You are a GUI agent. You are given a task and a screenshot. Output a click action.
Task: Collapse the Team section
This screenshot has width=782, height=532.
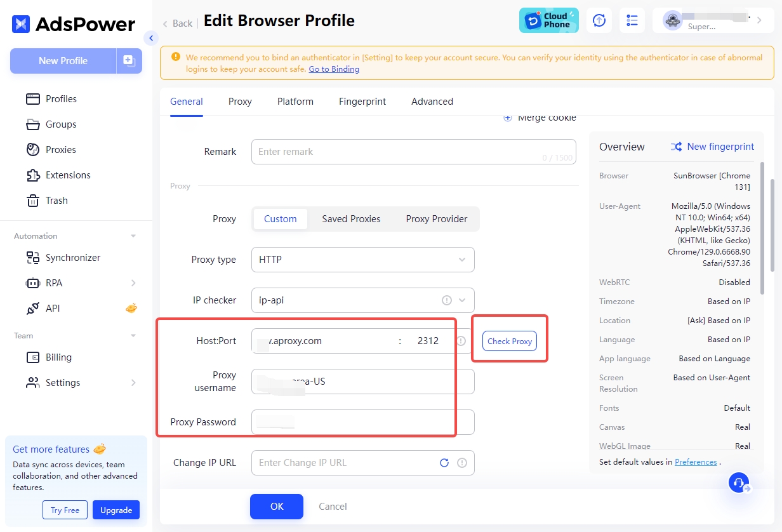133,336
